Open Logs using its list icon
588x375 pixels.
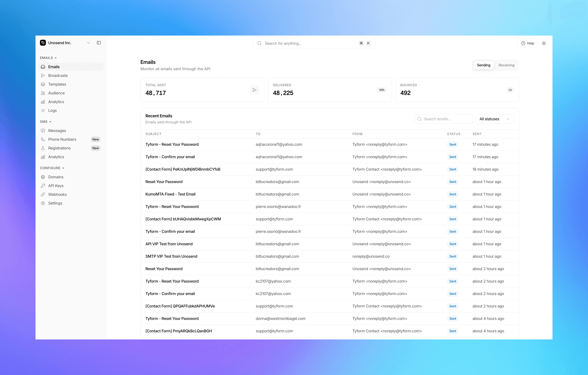(43, 110)
